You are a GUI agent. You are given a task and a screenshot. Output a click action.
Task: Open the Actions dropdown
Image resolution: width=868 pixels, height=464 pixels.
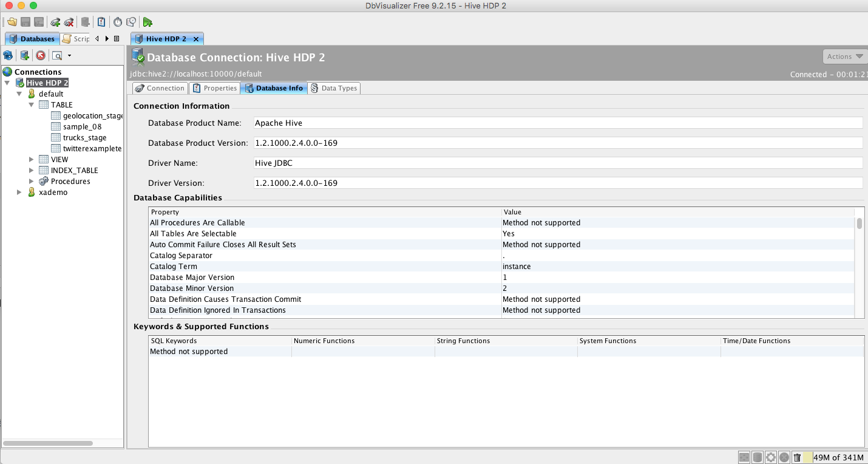tap(844, 56)
